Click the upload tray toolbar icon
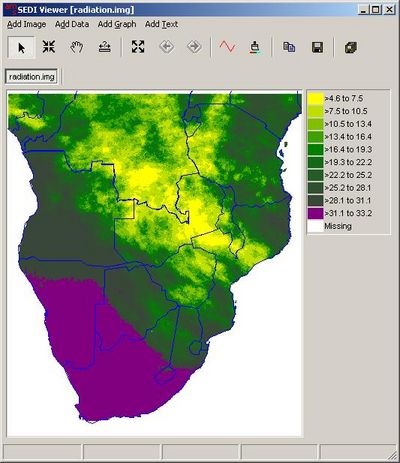This screenshot has height=463, width=400. 105,47
